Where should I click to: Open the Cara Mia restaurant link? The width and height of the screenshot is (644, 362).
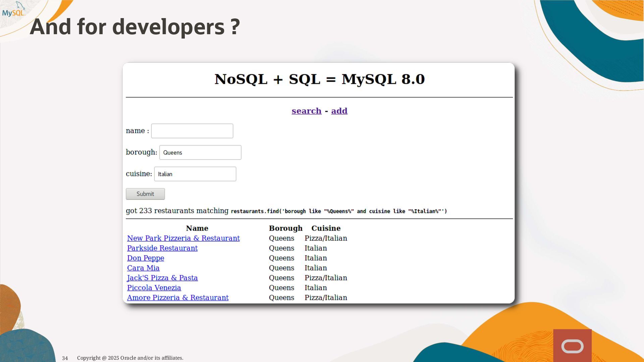pos(143,268)
